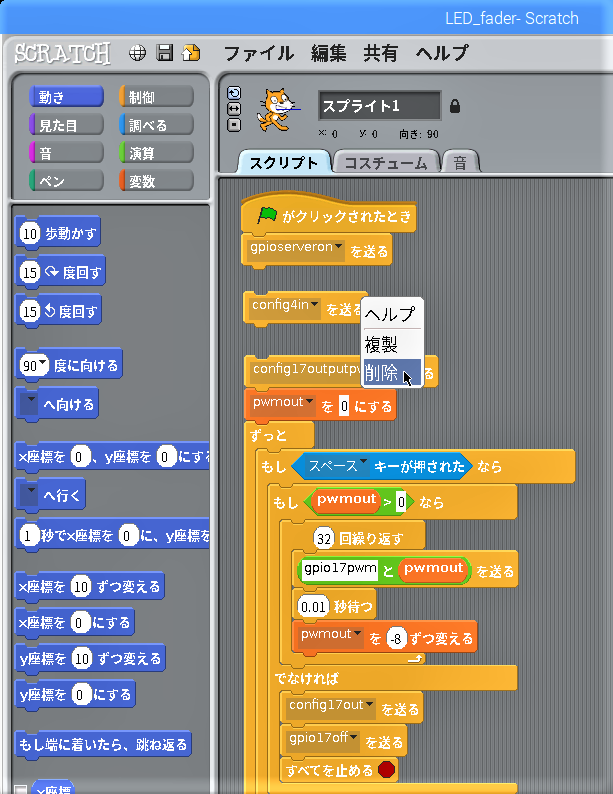Click the すべてを止める block

click(339, 770)
